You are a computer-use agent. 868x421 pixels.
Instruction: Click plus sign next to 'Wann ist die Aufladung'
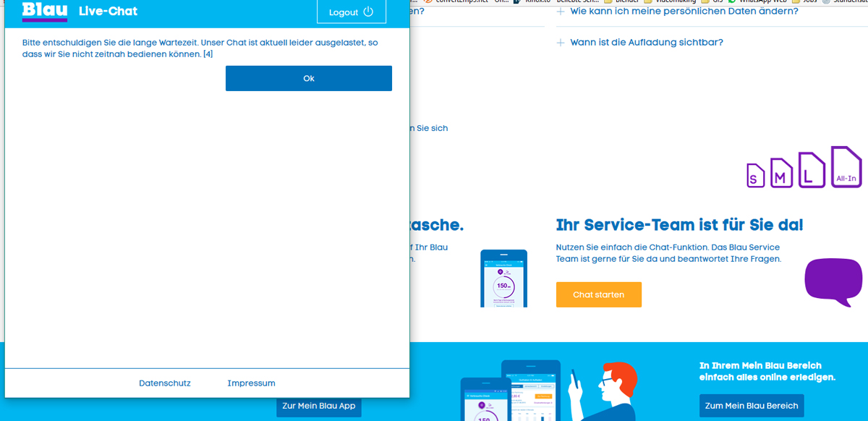561,43
